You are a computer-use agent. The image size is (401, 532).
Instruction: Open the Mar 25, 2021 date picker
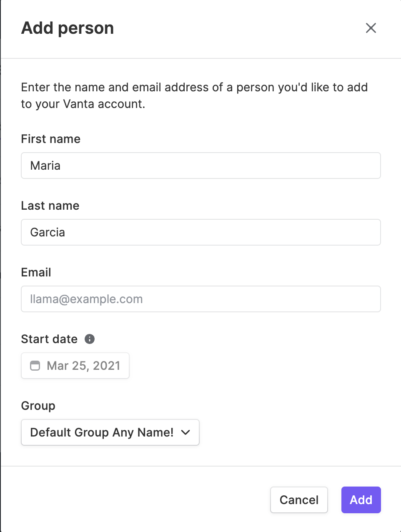click(x=75, y=366)
